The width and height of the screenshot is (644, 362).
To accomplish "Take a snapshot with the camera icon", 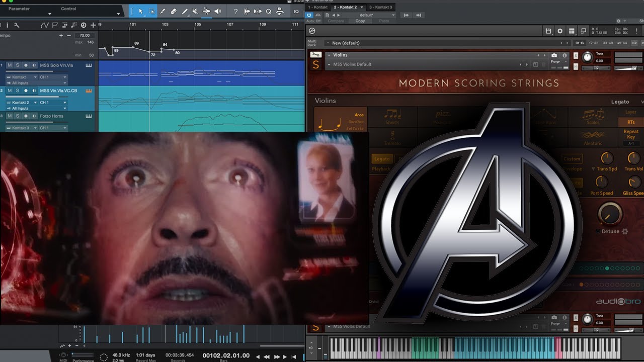I will click(x=554, y=55).
